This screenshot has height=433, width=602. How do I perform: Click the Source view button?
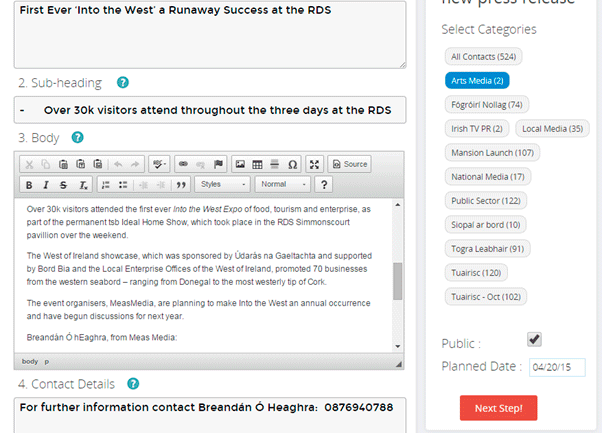349,164
